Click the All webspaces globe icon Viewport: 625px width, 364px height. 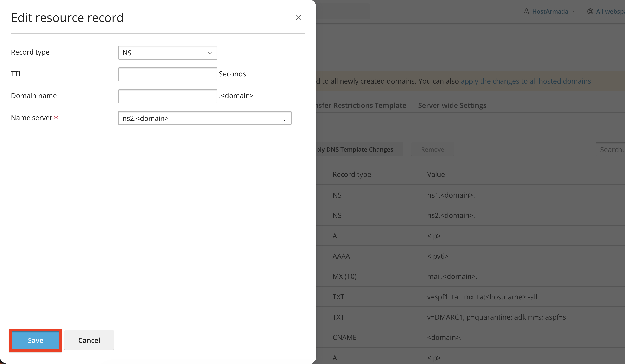coord(590,11)
